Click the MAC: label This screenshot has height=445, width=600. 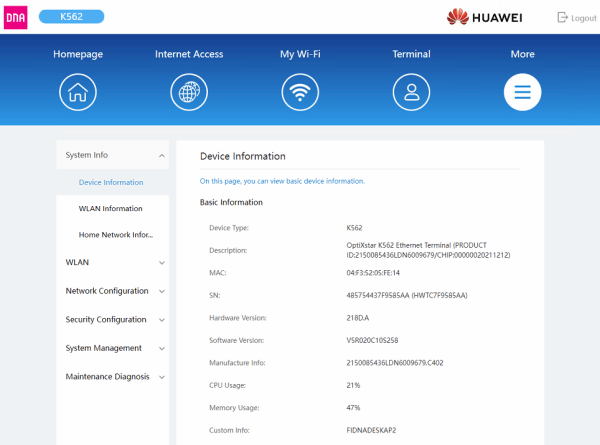tap(218, 273)
